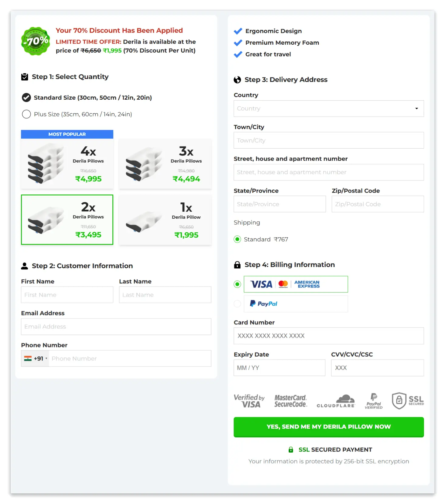Click the CVV/CVC/CSC field
Screen dimensions: 445x504
pyautogui.click(x=378, y=368)
